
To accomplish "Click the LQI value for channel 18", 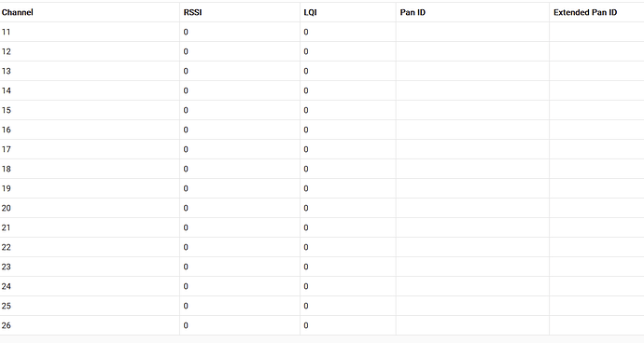I will click(x=306, y=169).
